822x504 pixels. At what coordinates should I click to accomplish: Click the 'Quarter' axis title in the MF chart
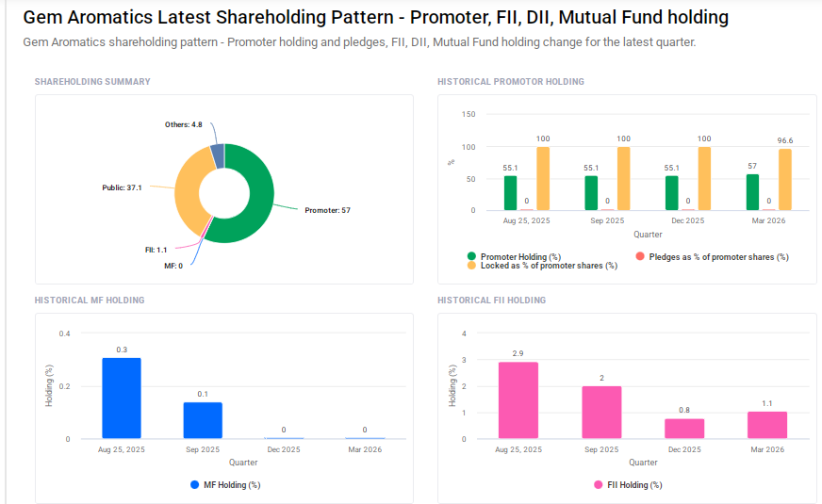(x=243, y=463)
